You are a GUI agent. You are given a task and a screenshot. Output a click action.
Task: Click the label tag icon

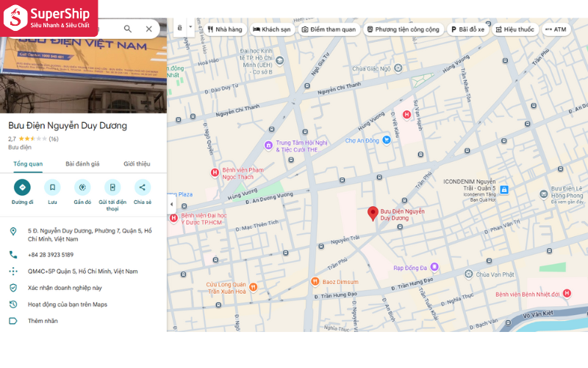click(13, 321)
